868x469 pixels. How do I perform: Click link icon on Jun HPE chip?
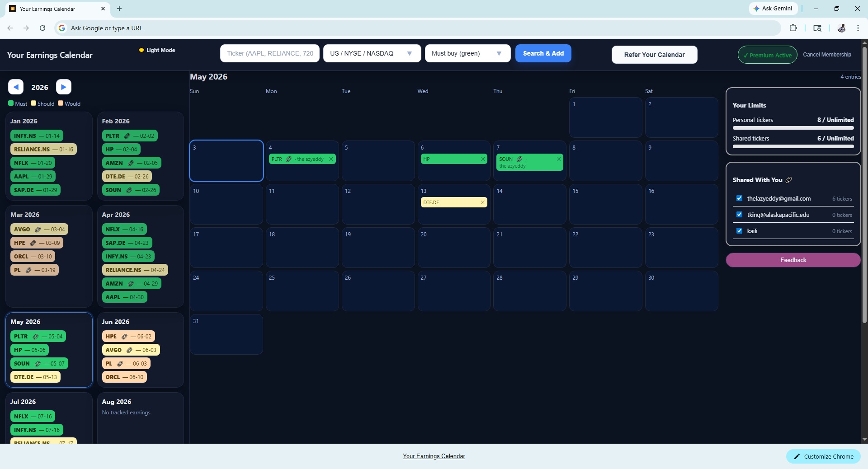[x=124, y=336]
